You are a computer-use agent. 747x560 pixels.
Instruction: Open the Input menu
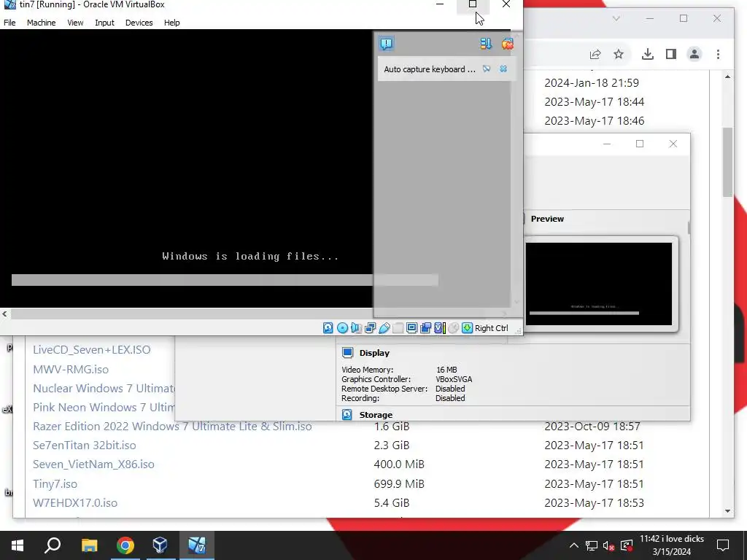click(x=104, y=23)
